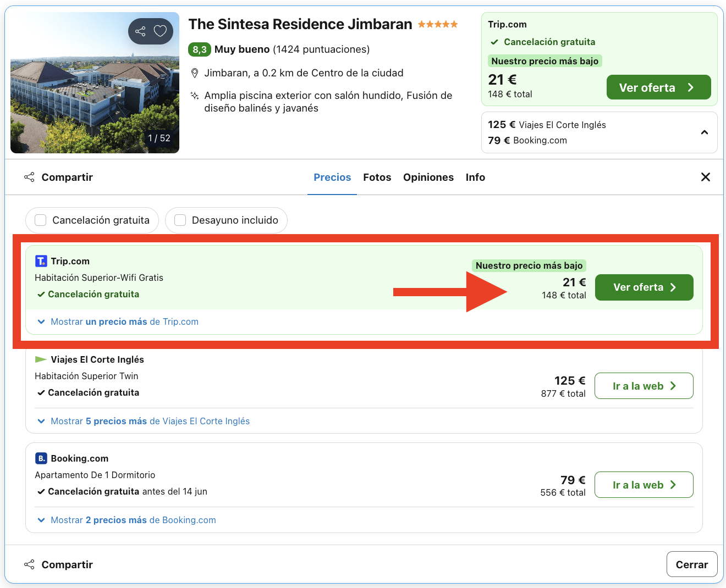Show 2 more prices from Booking.com

click(x=133, y=520)
